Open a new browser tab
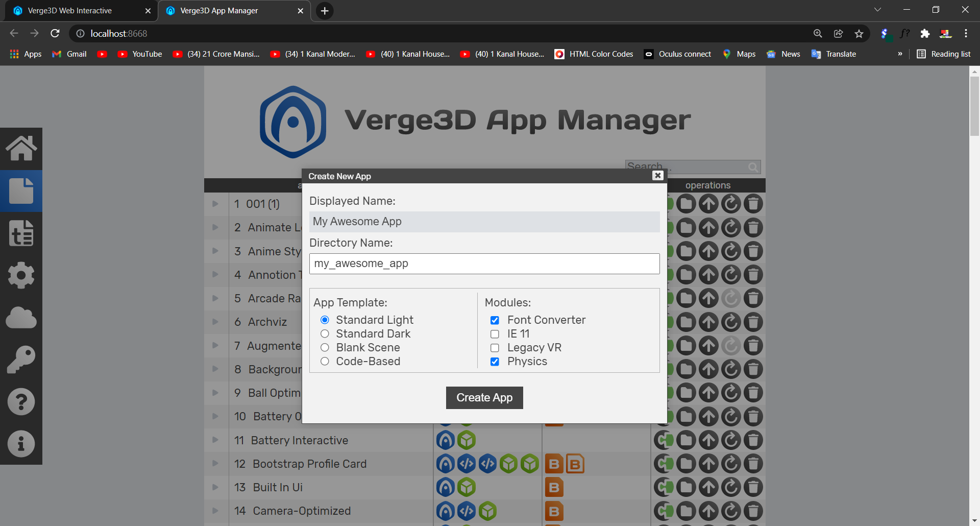This screenshot has height=526, width=980. tap(325, 11)
